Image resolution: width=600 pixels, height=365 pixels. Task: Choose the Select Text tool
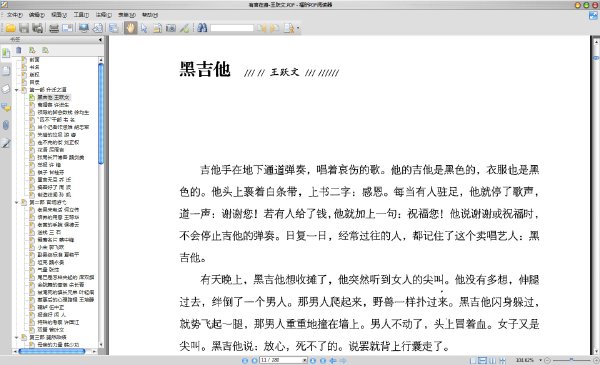click(x=157, y=28)
